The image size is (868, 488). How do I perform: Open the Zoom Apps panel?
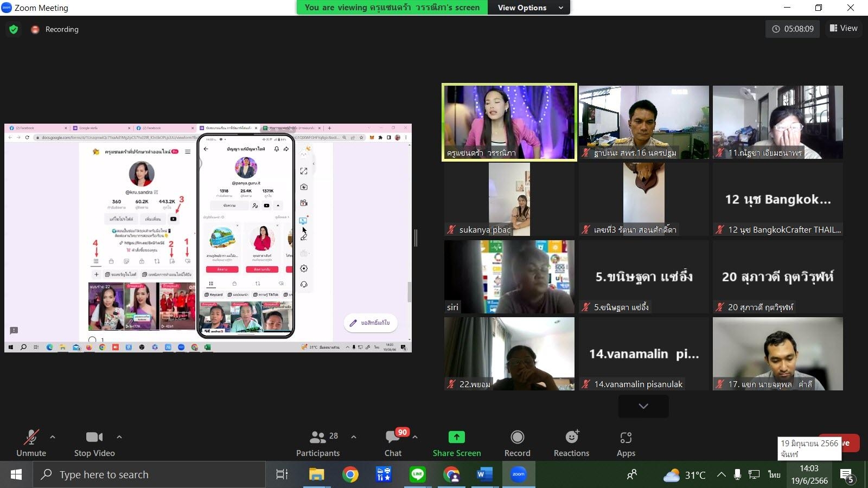tap(626, 443)
